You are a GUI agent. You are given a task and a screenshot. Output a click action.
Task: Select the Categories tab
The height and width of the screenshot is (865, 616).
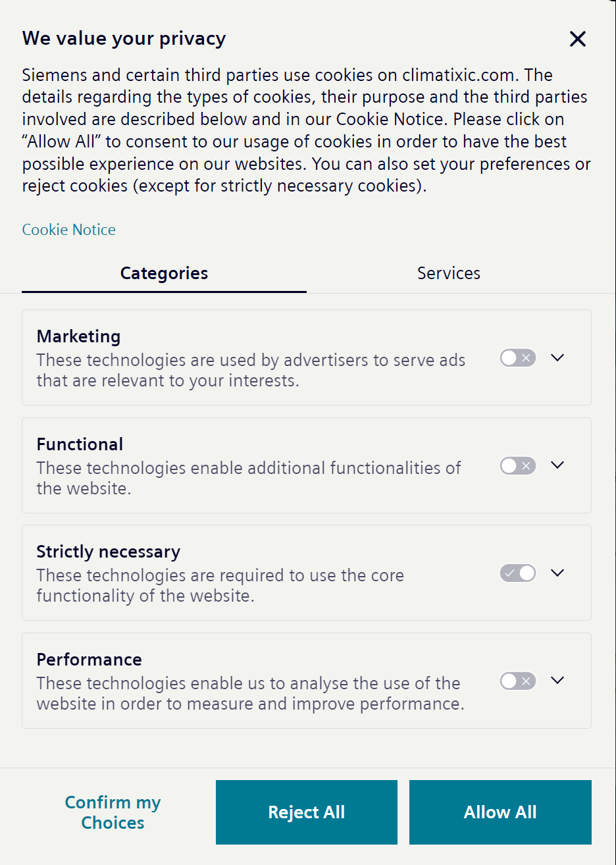(x=164, y=273)
